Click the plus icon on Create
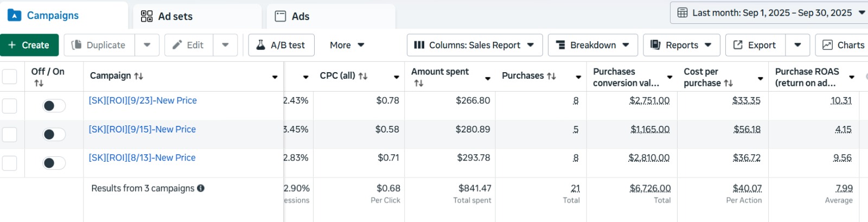The image size is (868, 222). pyautogui.click(x=12, y=45)
